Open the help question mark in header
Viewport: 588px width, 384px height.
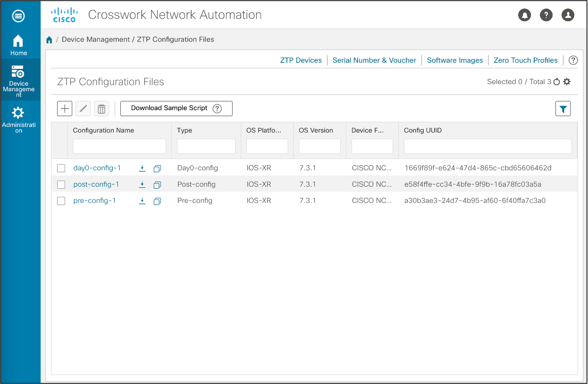(546, 15)
